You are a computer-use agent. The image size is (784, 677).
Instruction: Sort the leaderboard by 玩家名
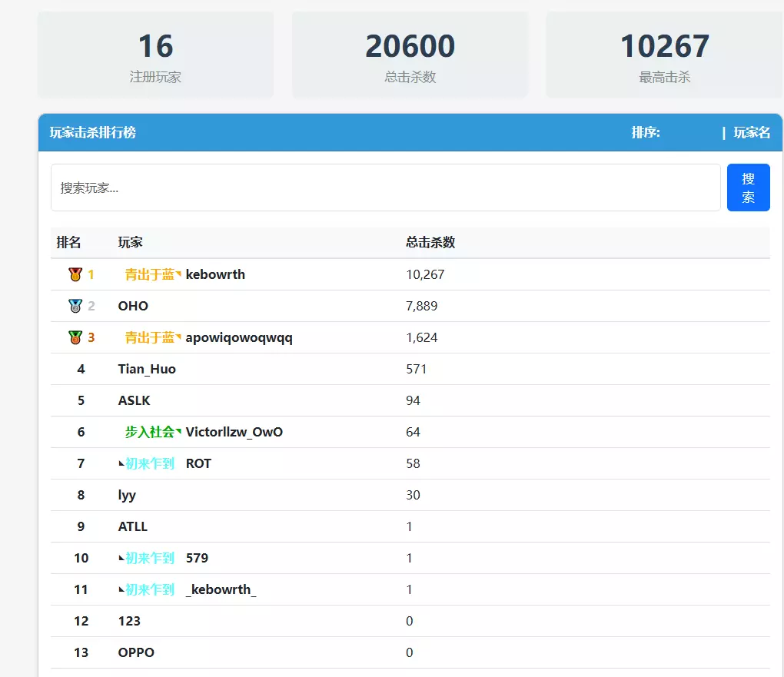coord(752,132)
